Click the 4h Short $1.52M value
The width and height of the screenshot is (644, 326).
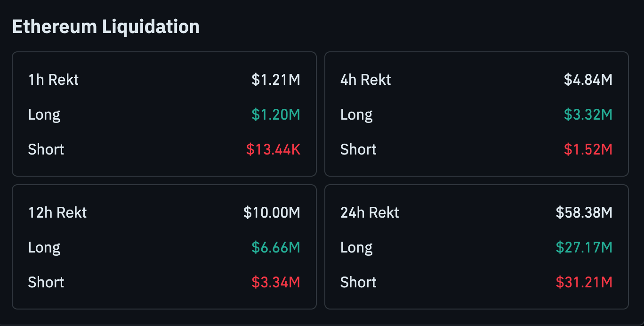(588, 149)
